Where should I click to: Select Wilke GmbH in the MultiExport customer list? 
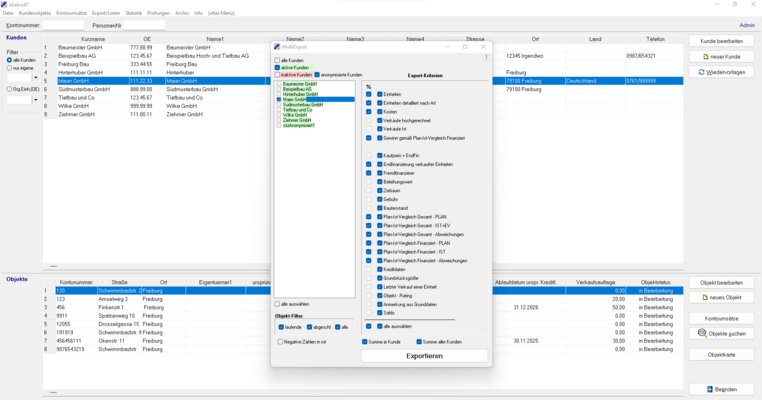(295, 115)
